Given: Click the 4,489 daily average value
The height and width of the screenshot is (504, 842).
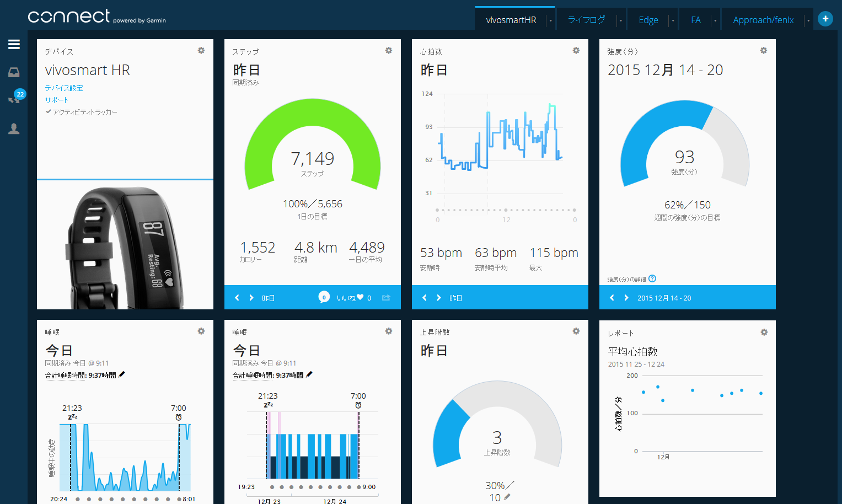Looking at the screenshot, I should (367, 248).
